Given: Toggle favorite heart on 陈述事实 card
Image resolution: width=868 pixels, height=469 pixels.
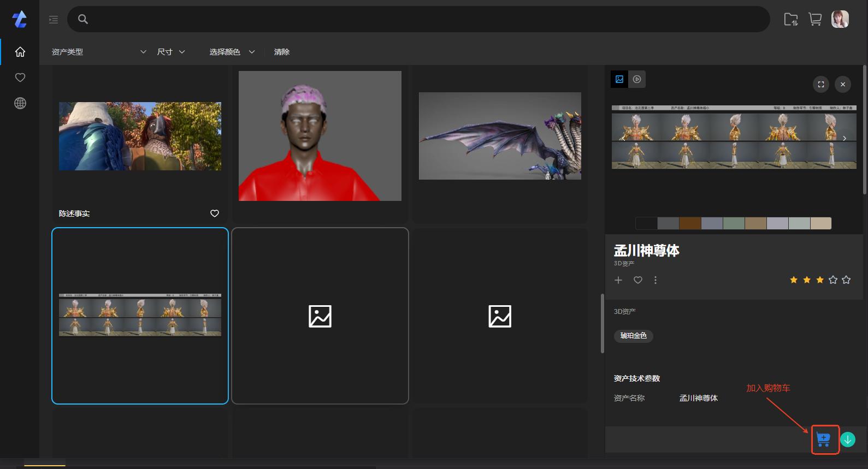Looking at the screenshot, I should tap(215, 213).
